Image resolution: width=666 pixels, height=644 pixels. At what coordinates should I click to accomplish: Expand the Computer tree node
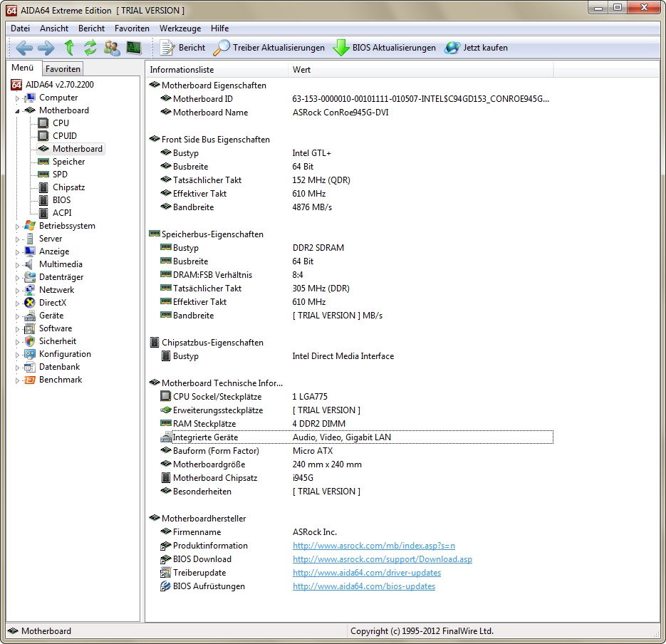(x=18, y=98)
